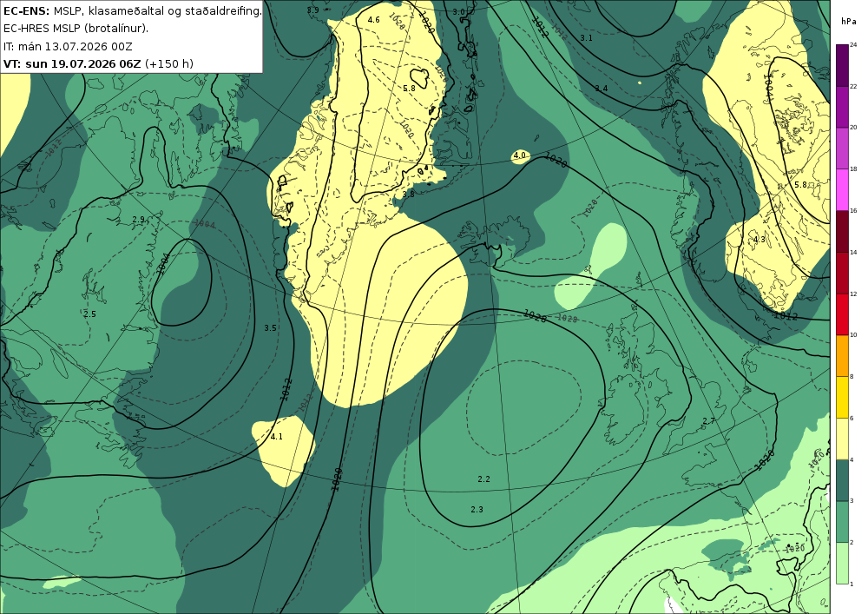Pick the dark purple 22–24 hPa legend swatch
Viewport: 868px width, 614px height.
click(x=842, y=65)
